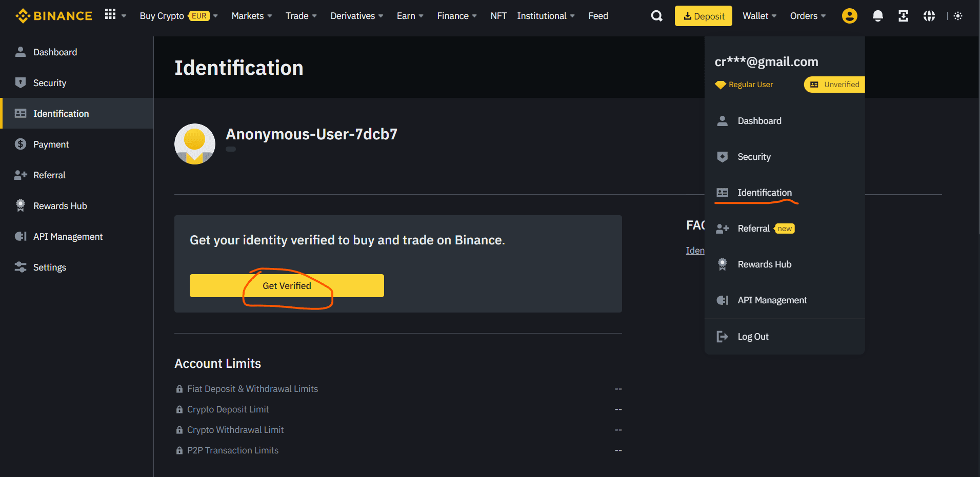
Task: Open the language globe icon
Action: point(929,16)
